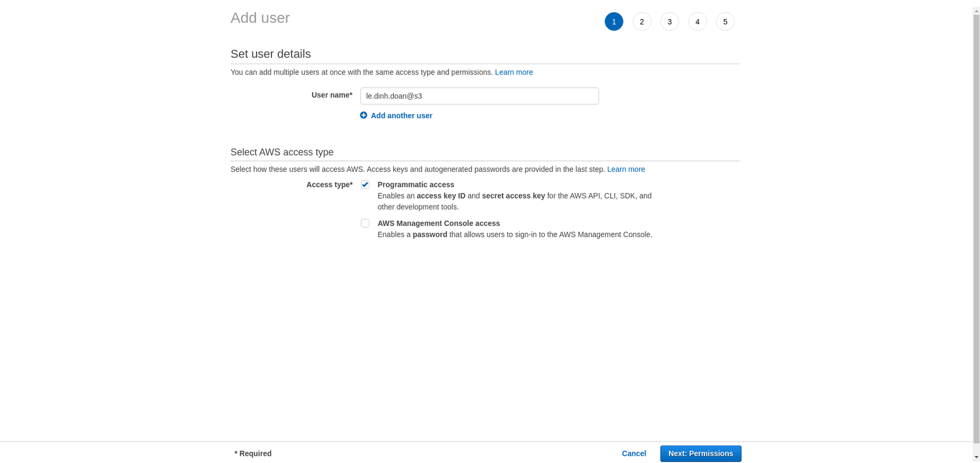
Task: Click the User name field label
Action: (x=331, y=95)
